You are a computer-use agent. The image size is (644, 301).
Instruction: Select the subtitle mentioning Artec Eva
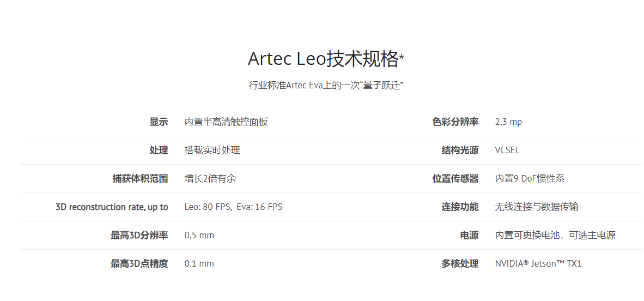click(326, 86)
